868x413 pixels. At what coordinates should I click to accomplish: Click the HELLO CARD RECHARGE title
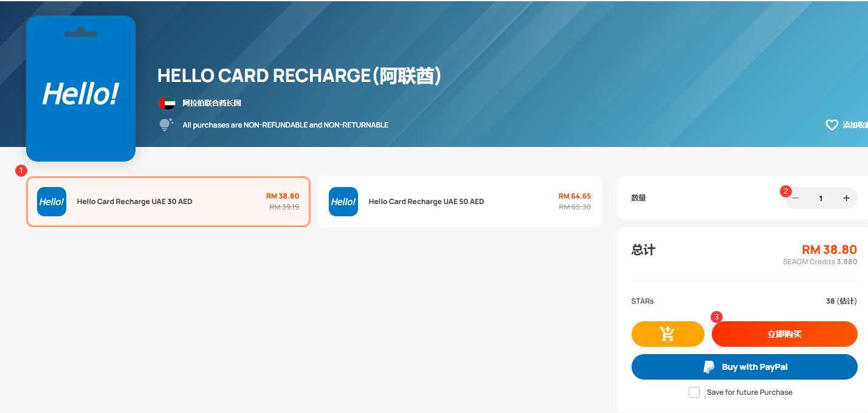(299, 75)
